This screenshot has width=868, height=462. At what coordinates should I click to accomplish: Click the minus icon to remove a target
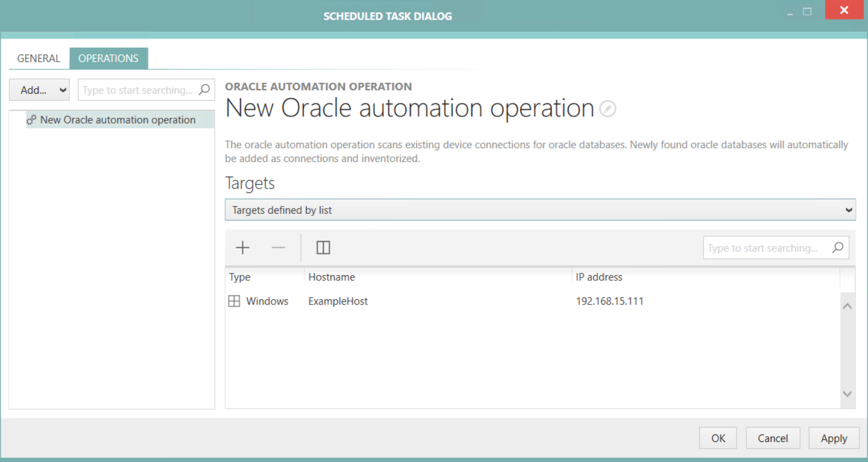point(278,247)
